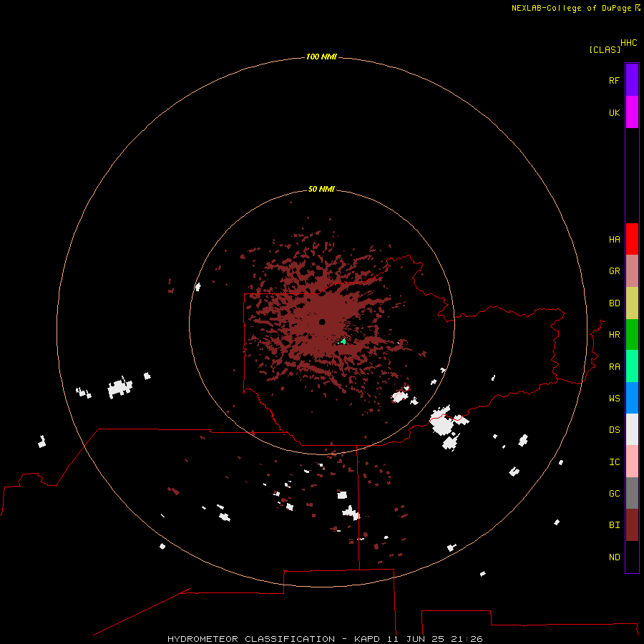This screenshot has height=644, width=644.
Task: Click the WS legend label
Action: coord(615,399)
